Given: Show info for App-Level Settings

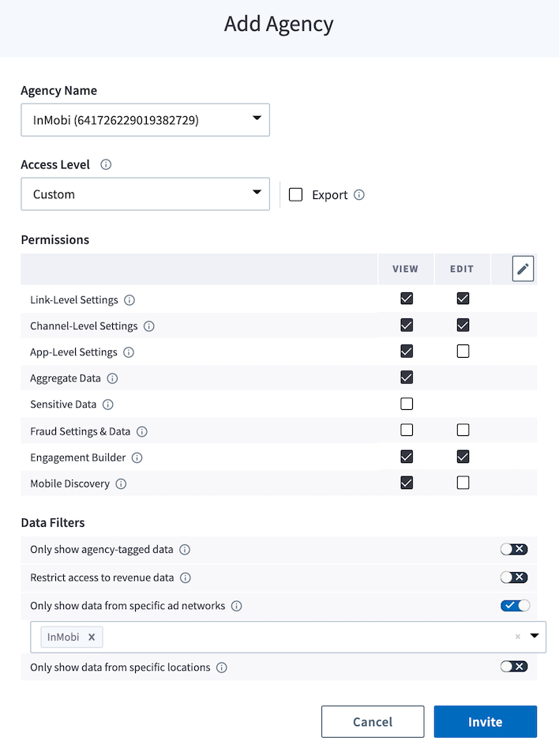Looking at the screenshot, I should (129, 352).
